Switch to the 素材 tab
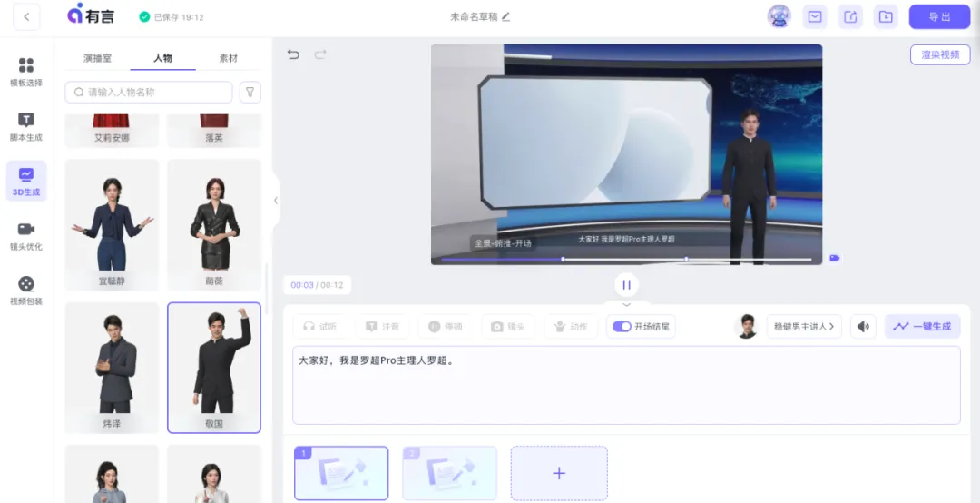980x503 pixels. coord(229,58)
